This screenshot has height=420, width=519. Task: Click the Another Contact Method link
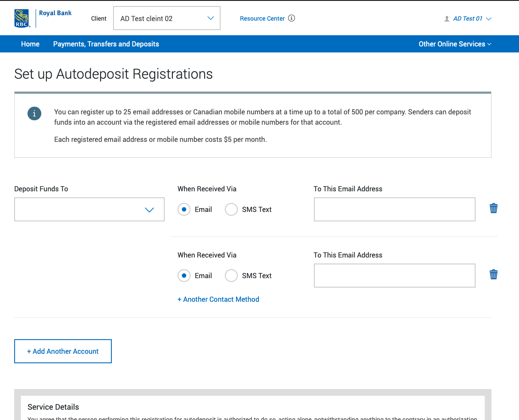click(x=218, y=299)
